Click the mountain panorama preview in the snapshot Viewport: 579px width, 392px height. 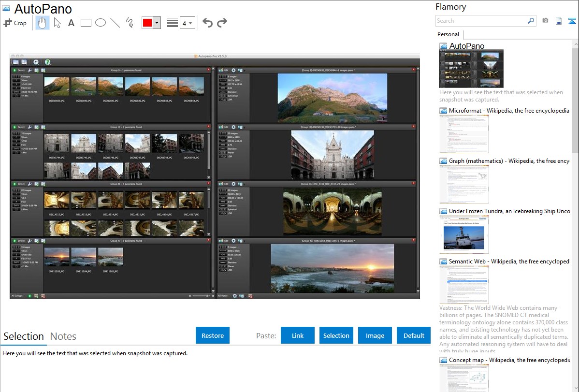tap(333, 98)
